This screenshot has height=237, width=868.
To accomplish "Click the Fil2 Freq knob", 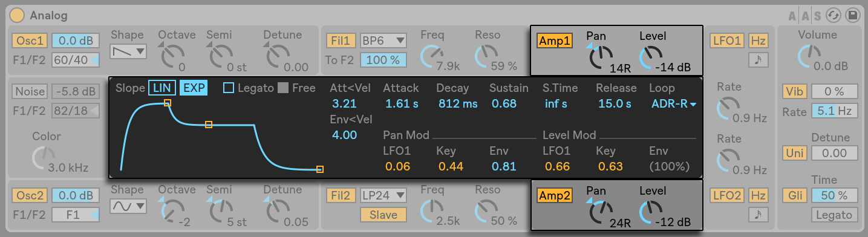I will 432,211.
